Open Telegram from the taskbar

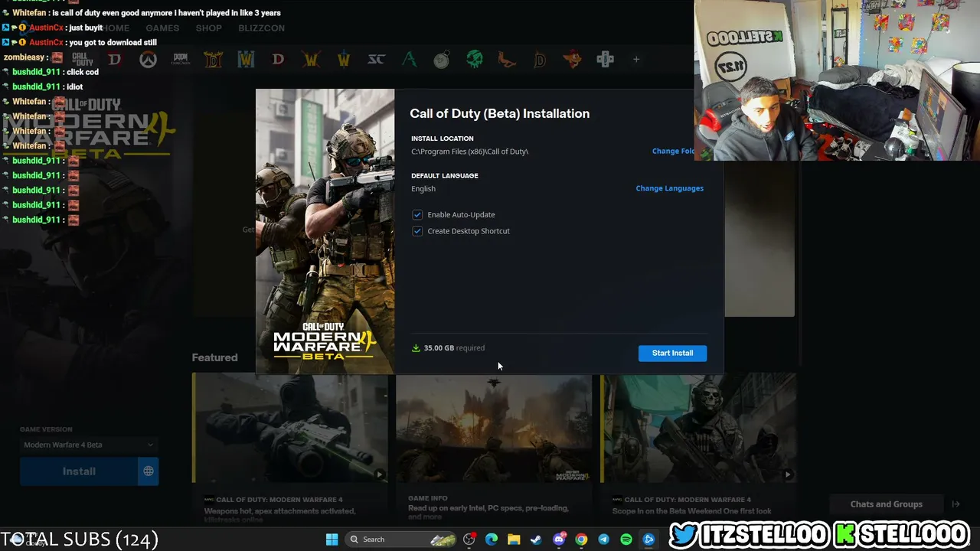click(x=603, y=540)
